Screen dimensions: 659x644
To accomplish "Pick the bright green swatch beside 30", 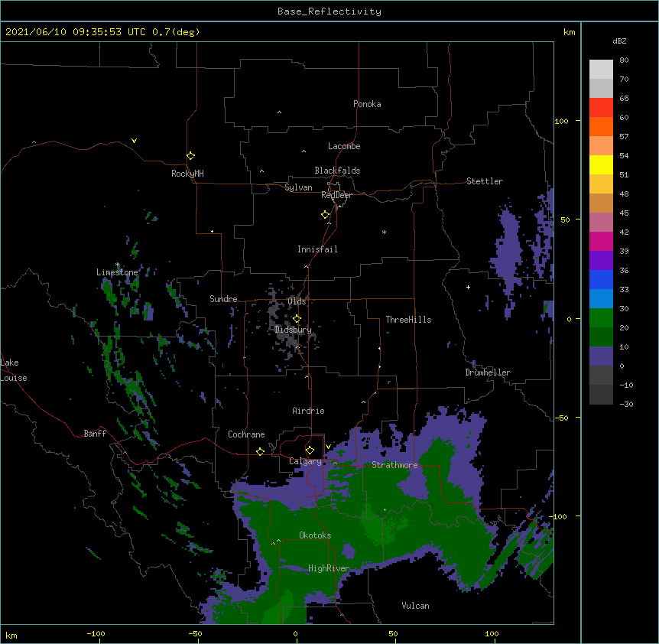I will click(601, 318).
